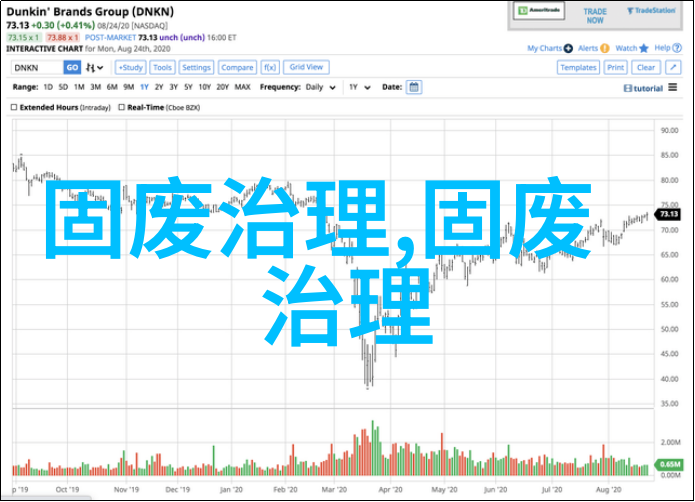Click the 0.65M volume flag on axis
This screenshot has height=502, width=695.
pos(669,464)
